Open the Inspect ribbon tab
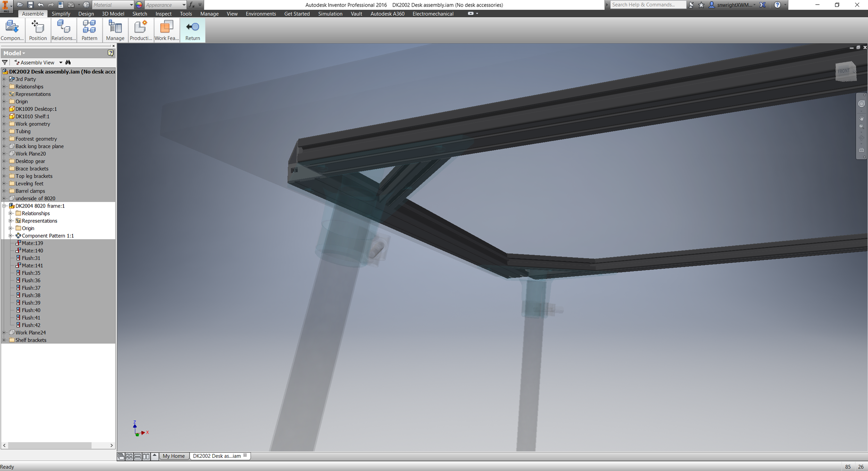Image resolution: width=868 pixels, height=471 pixels. click(x=163, y=14)
